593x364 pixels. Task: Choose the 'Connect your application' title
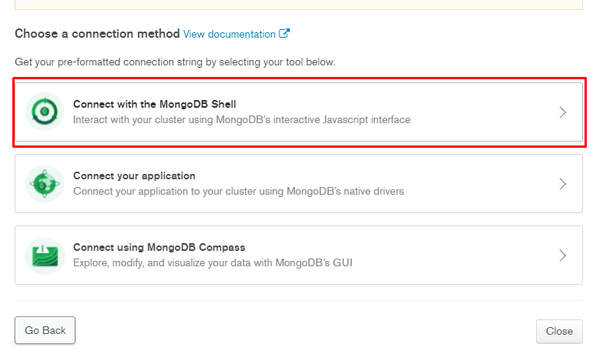coord(134,175)
